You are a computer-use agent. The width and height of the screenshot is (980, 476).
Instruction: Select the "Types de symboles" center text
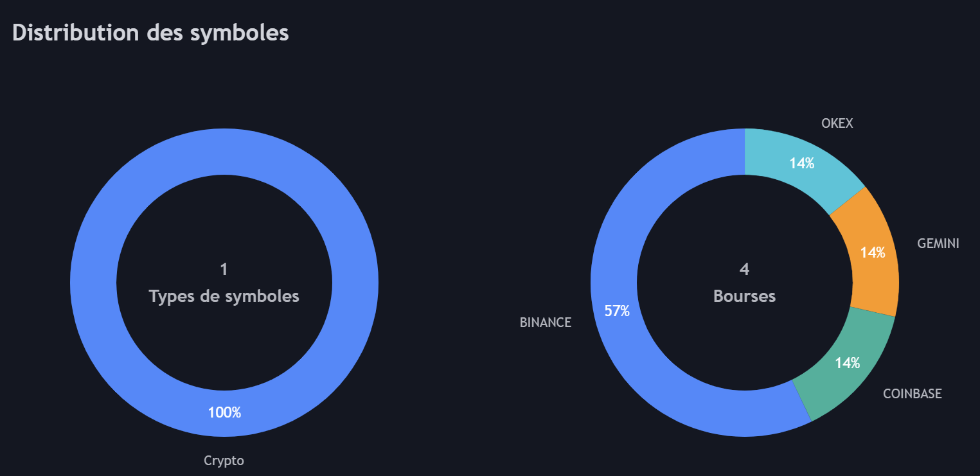tap(224, 296)
